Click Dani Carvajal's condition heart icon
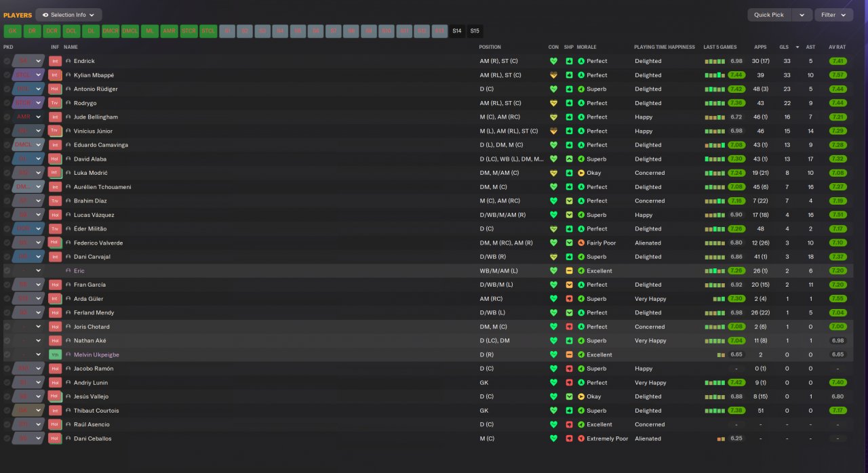 (x=553, y=257)
